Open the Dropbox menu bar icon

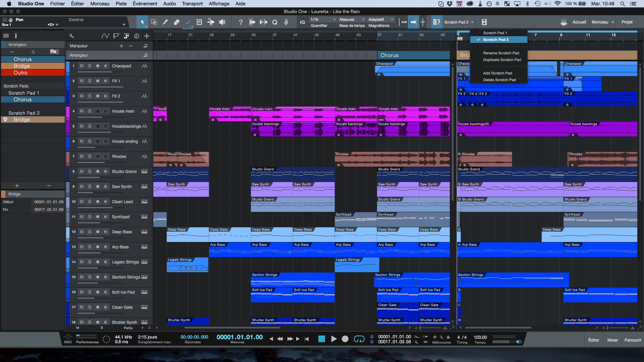click(x=450, y=4)
